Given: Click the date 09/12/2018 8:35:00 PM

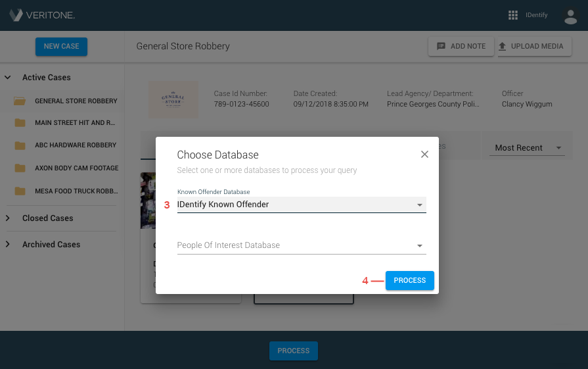Looking at the screenshot, I should [x=330, y=104].
